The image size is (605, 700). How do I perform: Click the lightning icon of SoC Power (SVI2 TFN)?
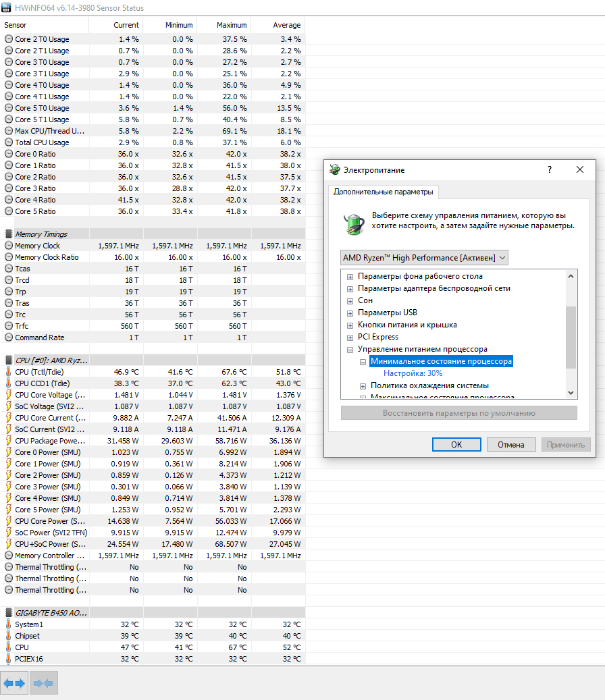tap(8, 533)
